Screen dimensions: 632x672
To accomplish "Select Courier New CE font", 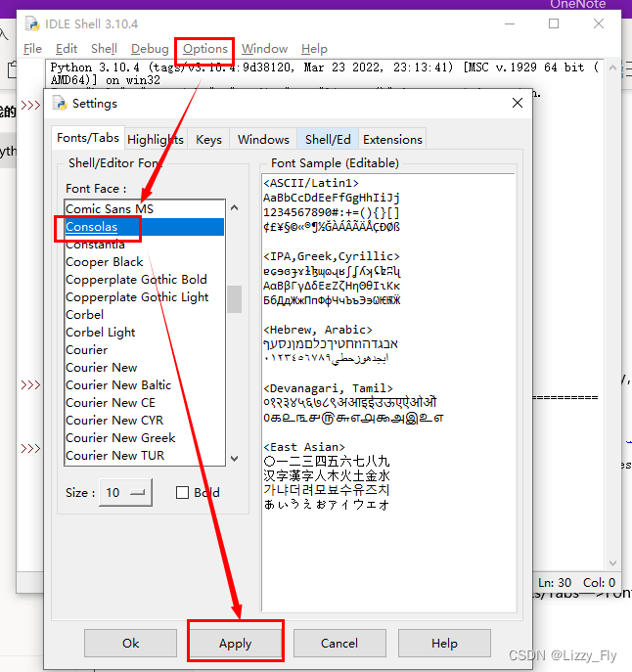I will pos(144,402).
